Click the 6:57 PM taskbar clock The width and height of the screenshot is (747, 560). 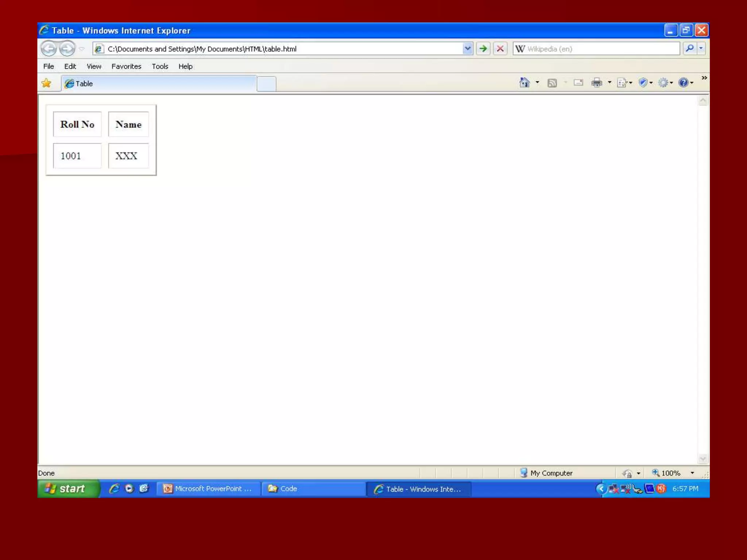(685, 489)
